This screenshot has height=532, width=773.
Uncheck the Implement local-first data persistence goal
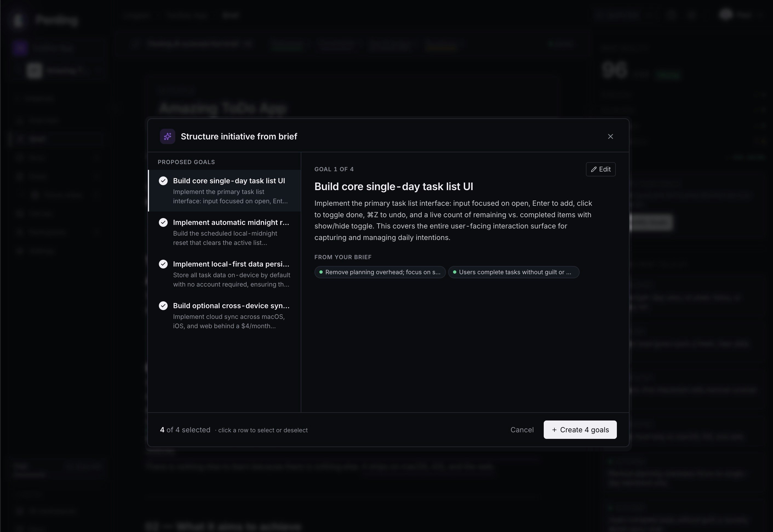click(x=163, y=264)
